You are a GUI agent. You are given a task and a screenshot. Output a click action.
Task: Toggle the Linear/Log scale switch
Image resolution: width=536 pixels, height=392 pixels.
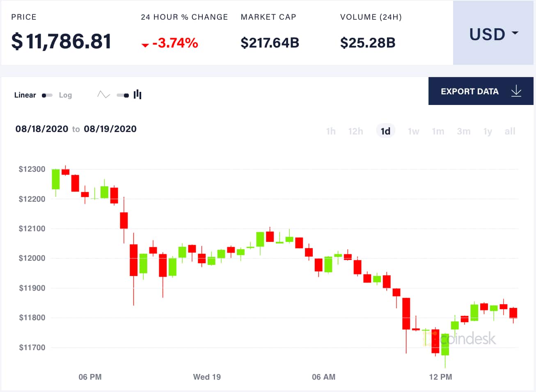pyautogui.click(x=46, y=95)
